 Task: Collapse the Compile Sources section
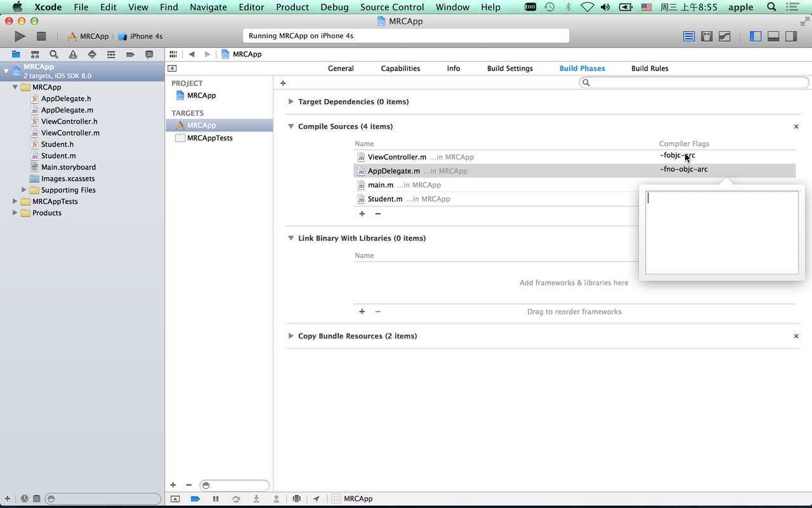pyautogui.click(x=291, y=126)
